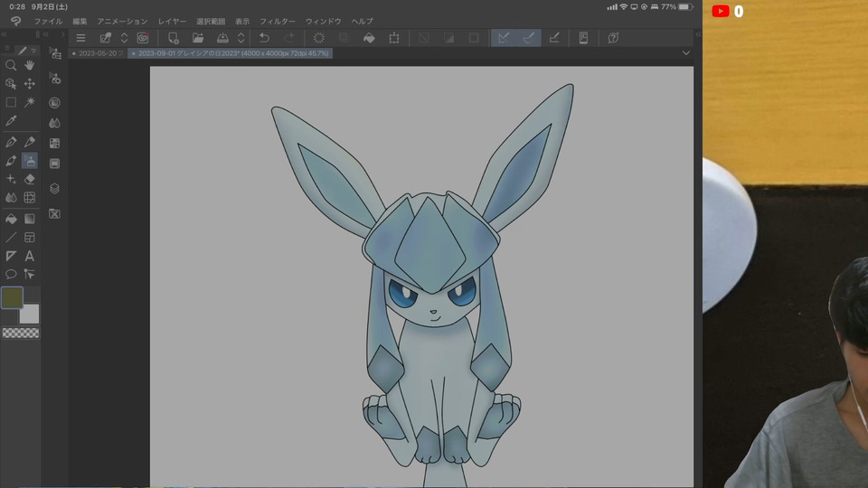Open the アニメーション menu
The height and width of the screenshot is (488, 868).
(122, 22)
